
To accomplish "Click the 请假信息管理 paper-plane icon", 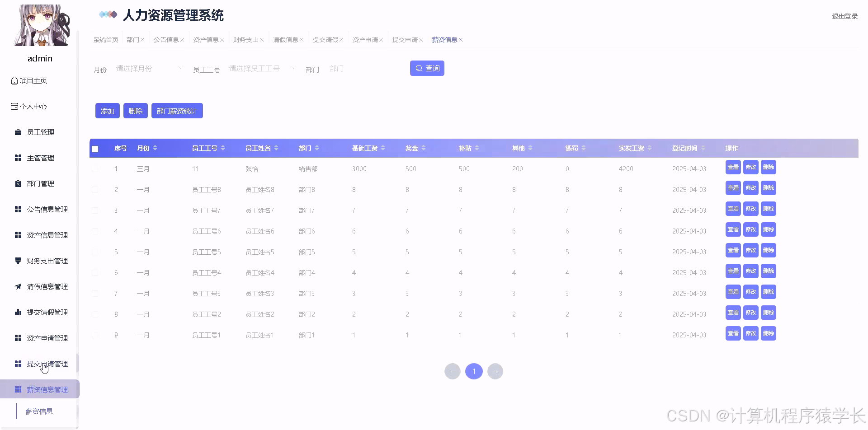I will coord(18,286).
